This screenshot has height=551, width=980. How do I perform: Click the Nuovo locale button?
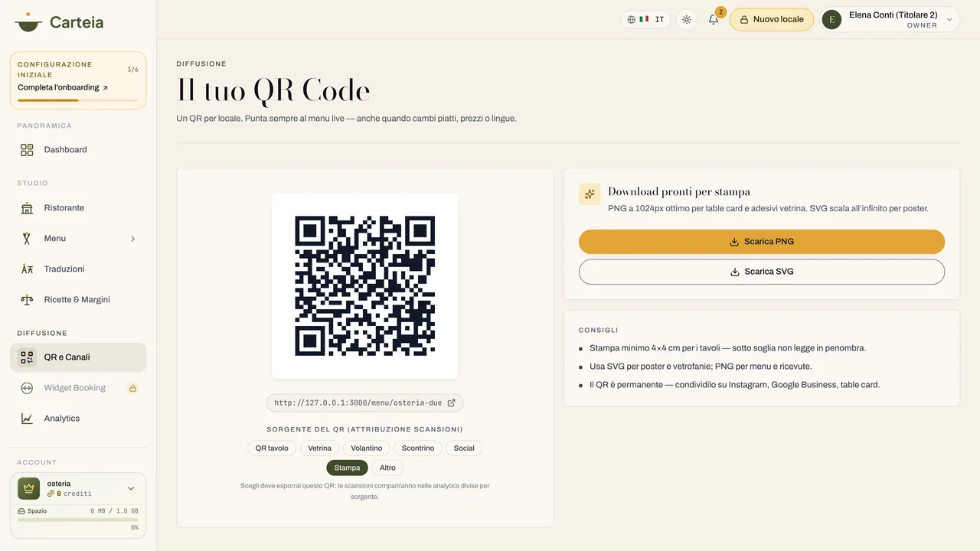coord(772,20)
